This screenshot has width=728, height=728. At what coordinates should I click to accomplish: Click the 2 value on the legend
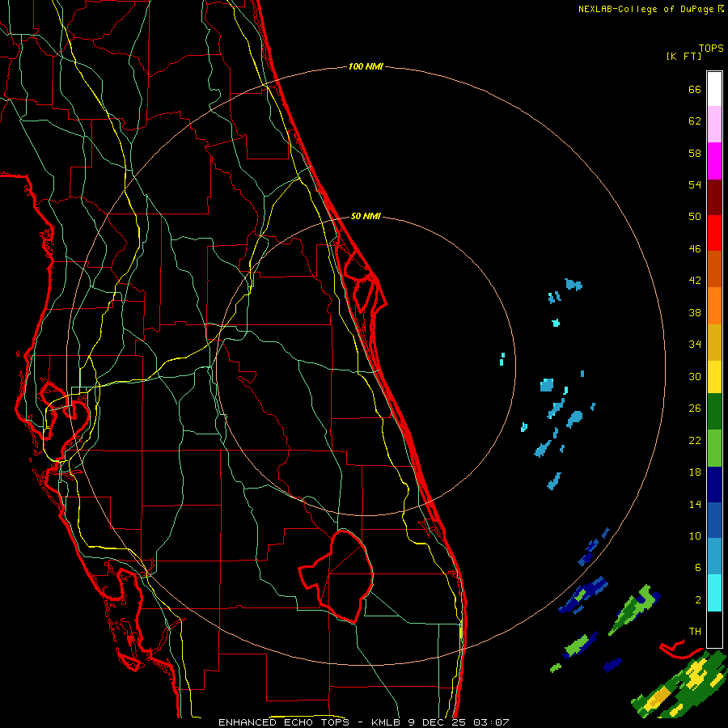pos(698,600)
